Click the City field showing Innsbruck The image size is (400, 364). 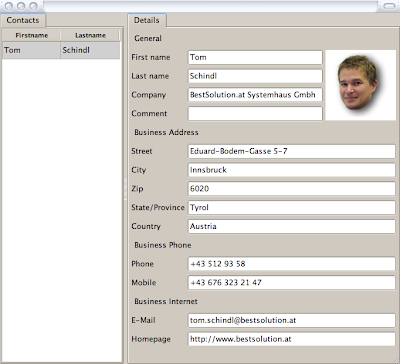pos(292,170)
